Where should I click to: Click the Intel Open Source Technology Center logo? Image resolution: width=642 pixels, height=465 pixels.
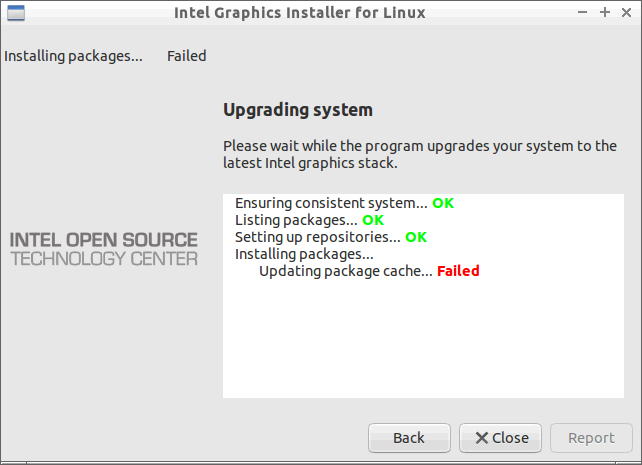coord(104,249)
